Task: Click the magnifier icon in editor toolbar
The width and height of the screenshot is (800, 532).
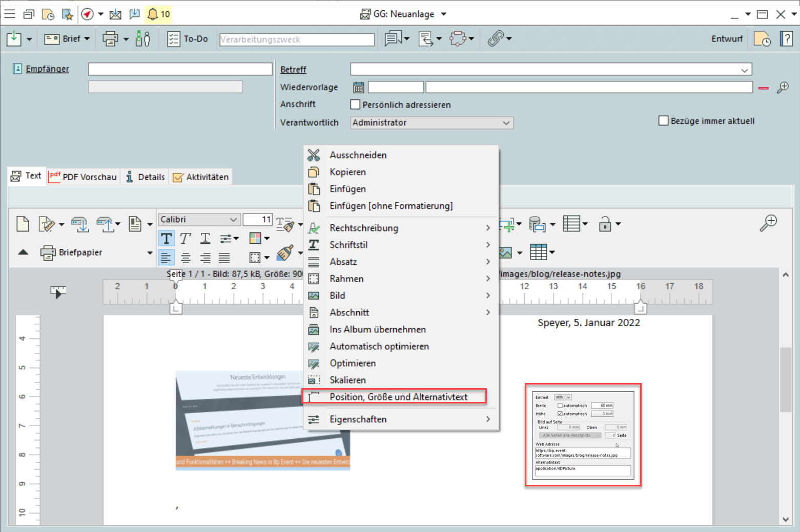Action: tap(768, 223)
